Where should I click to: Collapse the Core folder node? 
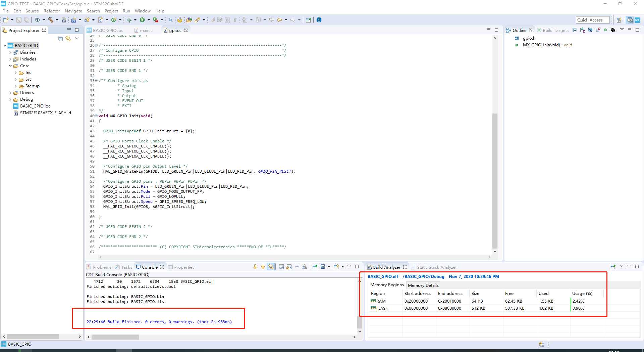pyautogui.click(x=10, y=66)
